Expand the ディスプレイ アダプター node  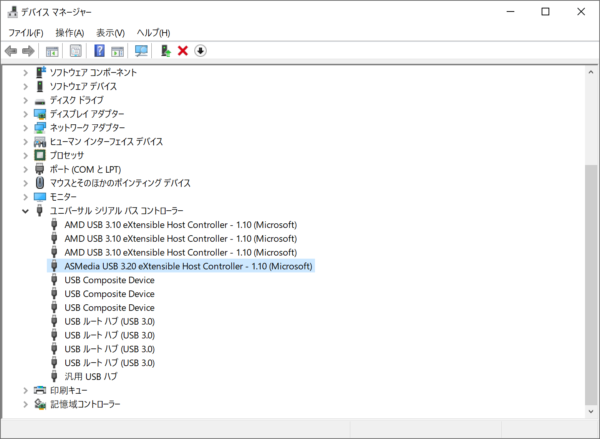[x=26, y=114]
